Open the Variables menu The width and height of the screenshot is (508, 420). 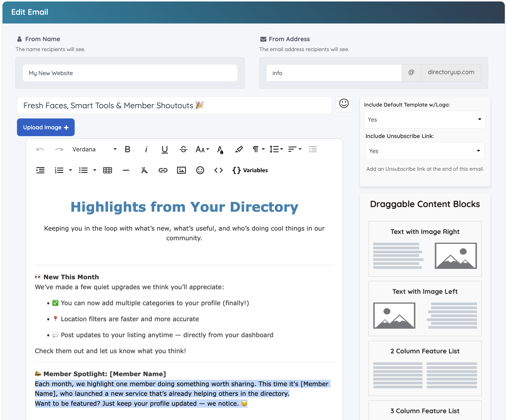(x=250, y=170)
